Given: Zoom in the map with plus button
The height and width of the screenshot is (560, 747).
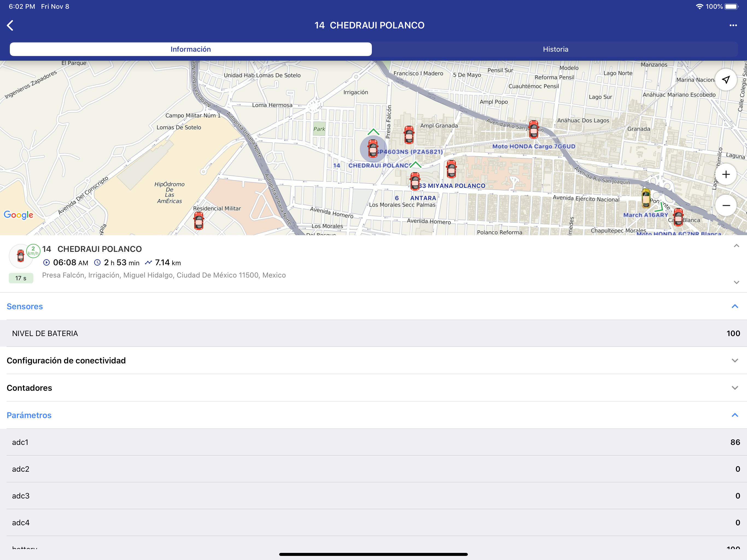Looking at the screenshot, I should [726, 174].
